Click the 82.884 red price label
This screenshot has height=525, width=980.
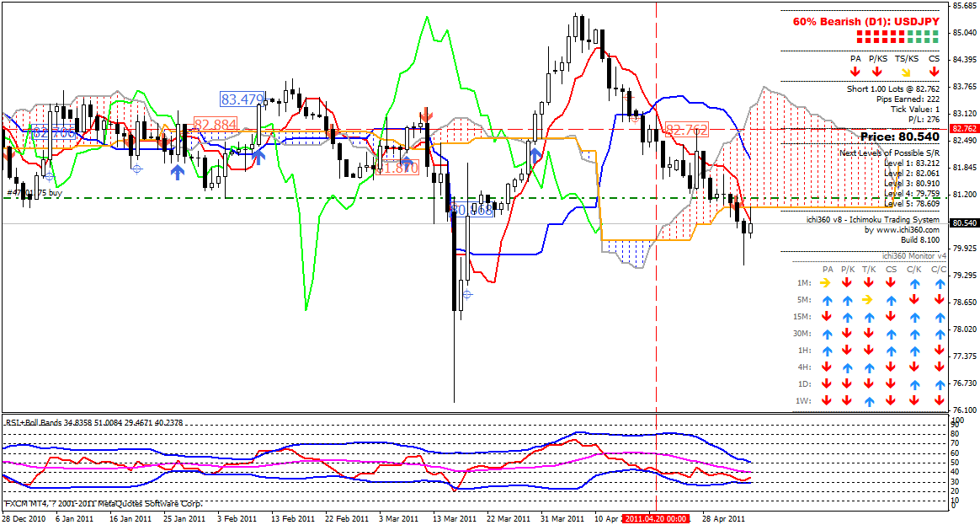[x=216, y=125]
